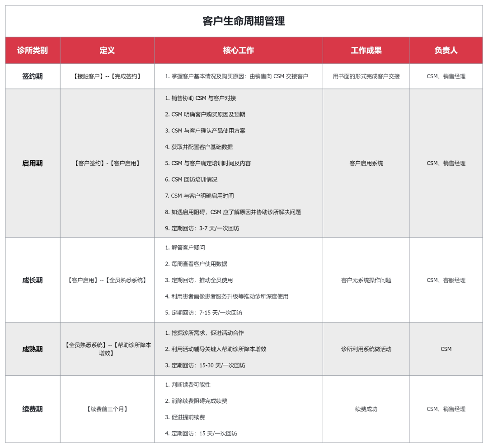
Task: Select the cell 续费成功
Action: pos(366,409)
